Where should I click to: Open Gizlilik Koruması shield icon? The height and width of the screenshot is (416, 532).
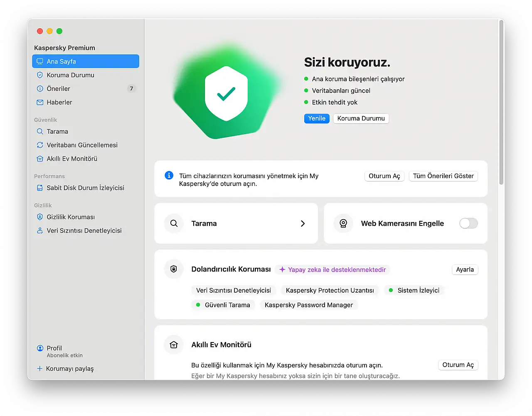click(40, 217)
